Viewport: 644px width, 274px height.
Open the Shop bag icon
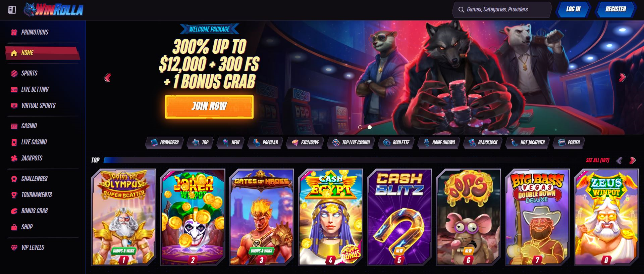(x=14, y=227)
